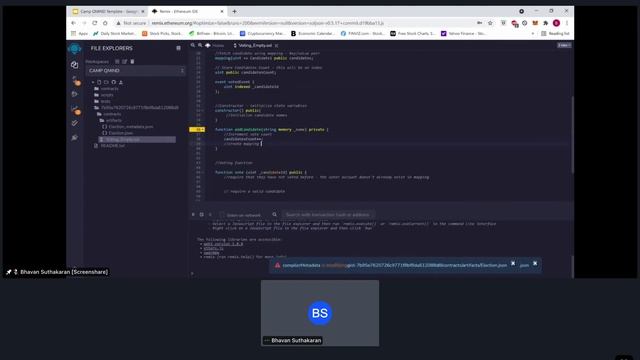The height and width of the screenshot is (360, 640).
Task: Open the unit testing checkmark icon
Action: click(74, 123)
